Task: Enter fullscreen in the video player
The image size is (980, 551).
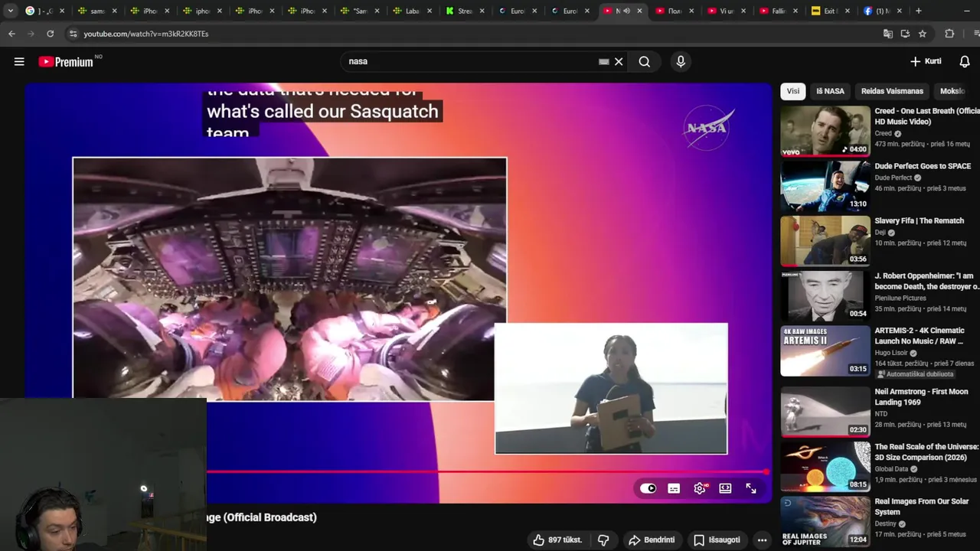Action: 751,488
